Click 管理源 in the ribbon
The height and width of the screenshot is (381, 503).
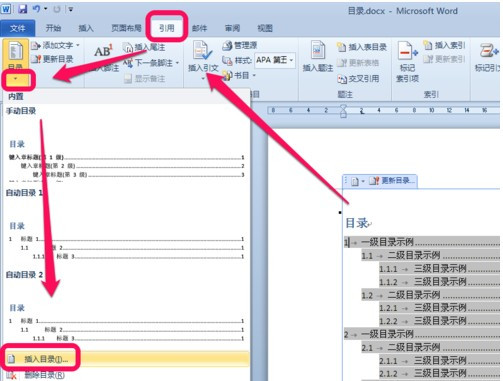[240, 45]
